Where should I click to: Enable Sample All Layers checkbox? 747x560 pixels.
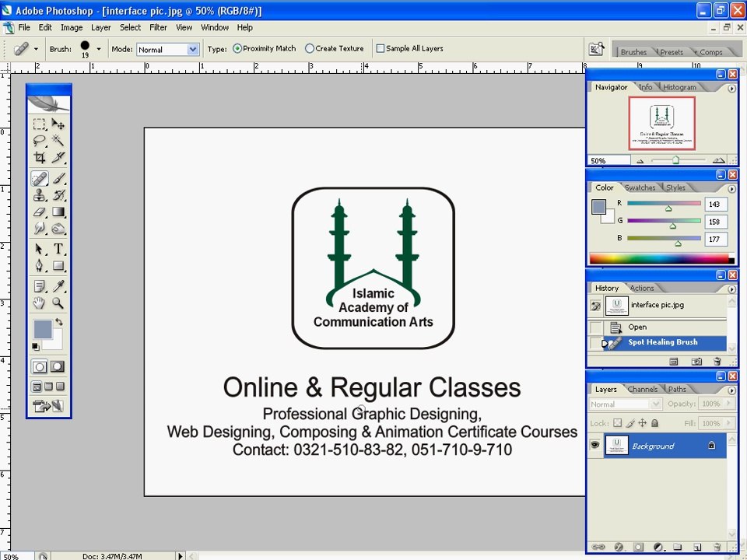point(381,48)
